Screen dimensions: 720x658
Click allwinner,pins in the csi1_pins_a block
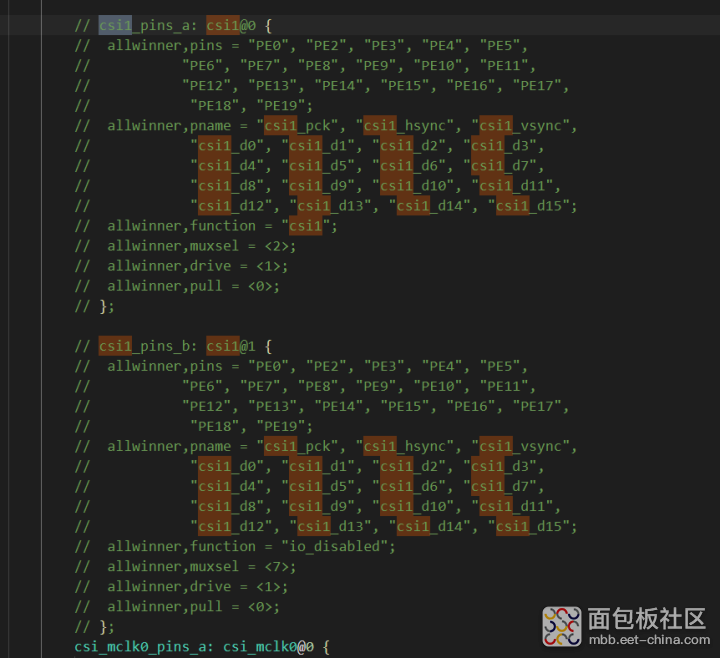[x=165, y=46]
